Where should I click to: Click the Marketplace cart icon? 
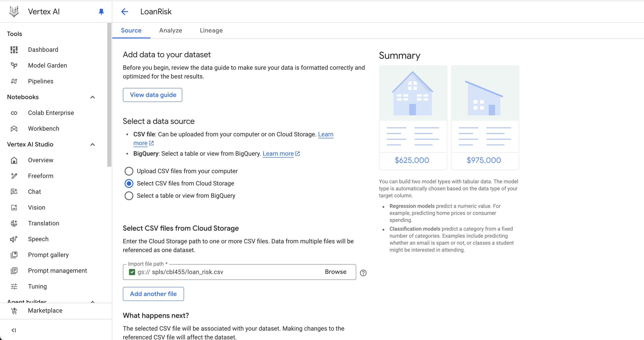click(14, 311)
